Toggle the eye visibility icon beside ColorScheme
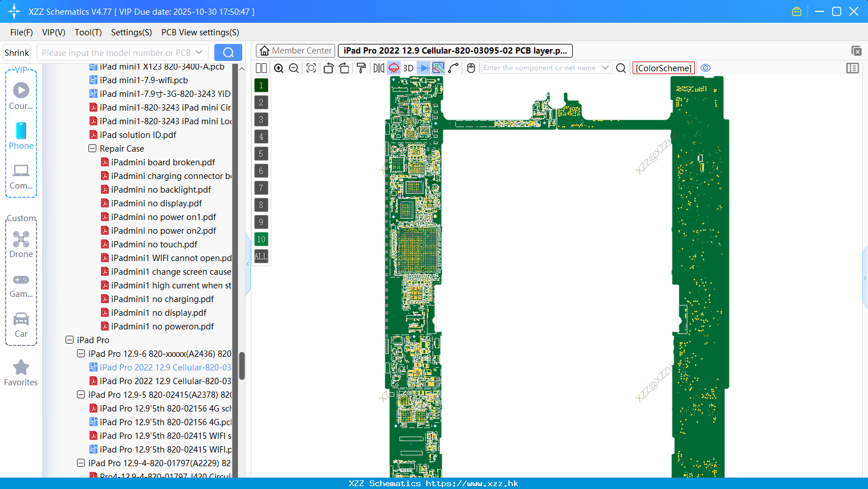Image resolution: width=868 pixels, height=489 pixels. tap(706, 68)
